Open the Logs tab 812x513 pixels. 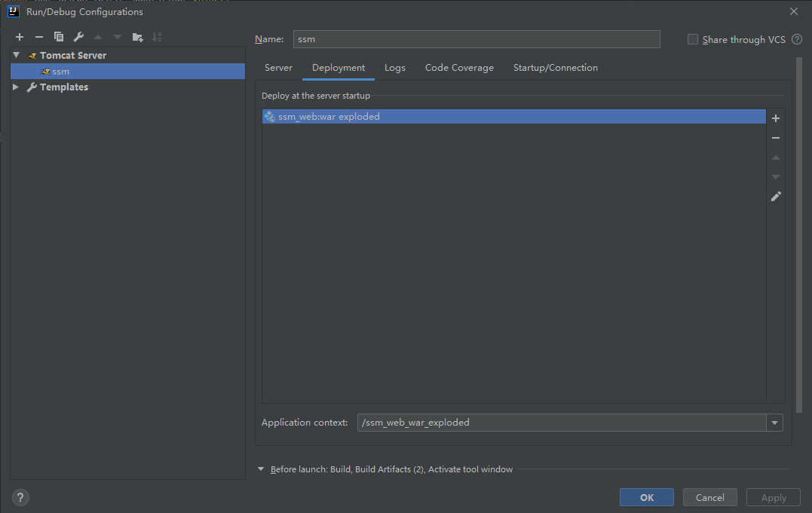(x=395, y=68)
